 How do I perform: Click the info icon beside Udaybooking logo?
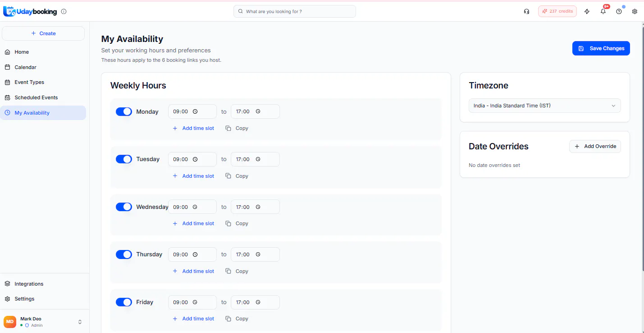pyautogui.click(x=64, y=11)
